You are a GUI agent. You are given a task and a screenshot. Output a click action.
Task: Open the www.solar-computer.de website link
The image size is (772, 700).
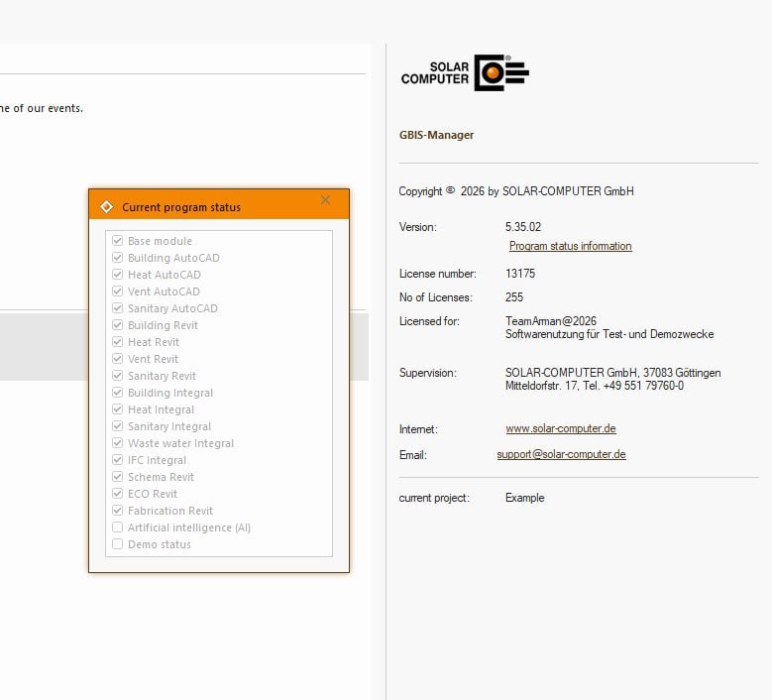pyautogui.click(x=561, y=428)
